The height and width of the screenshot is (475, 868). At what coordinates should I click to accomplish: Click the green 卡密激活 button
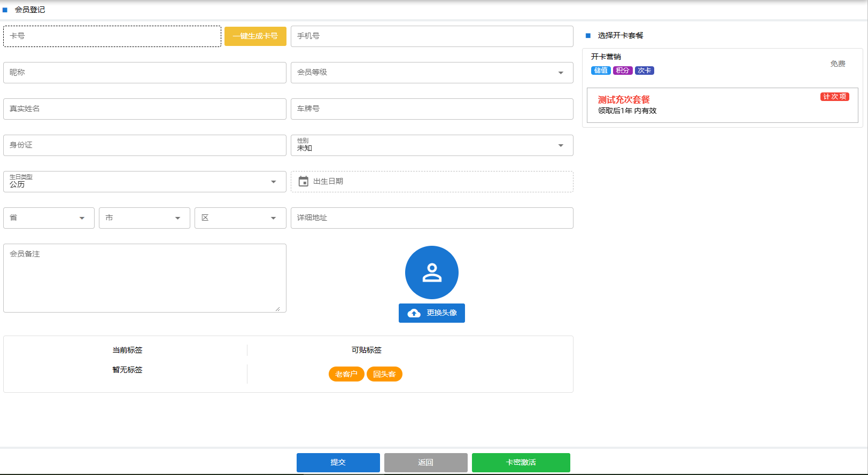point(521,463)
